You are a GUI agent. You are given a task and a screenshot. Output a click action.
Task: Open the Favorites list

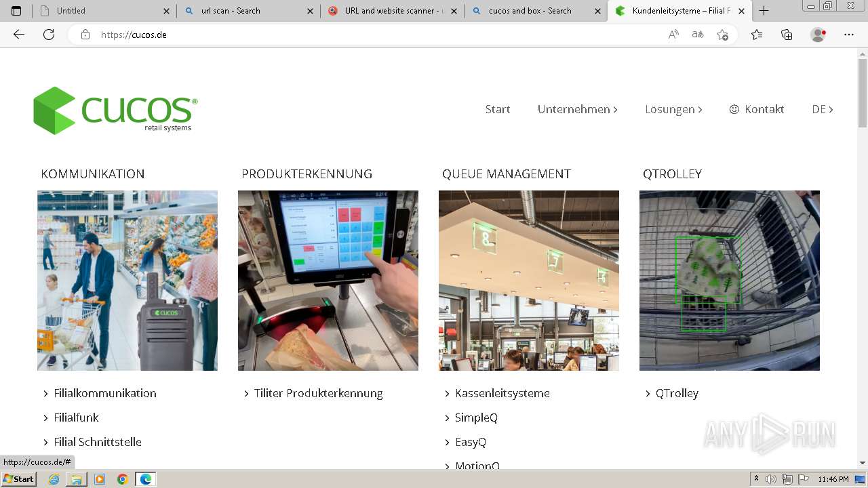[x=757, y=35]
